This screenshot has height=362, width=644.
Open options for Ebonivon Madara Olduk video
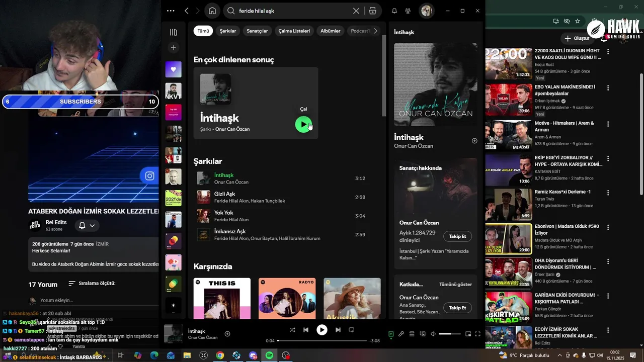tap(608, 227)
